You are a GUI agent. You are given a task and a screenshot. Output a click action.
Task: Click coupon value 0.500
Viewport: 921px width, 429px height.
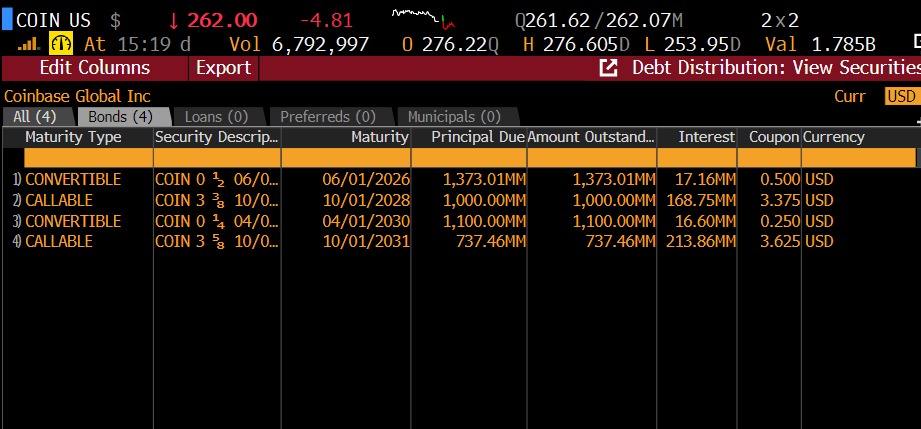coord(780,179)
